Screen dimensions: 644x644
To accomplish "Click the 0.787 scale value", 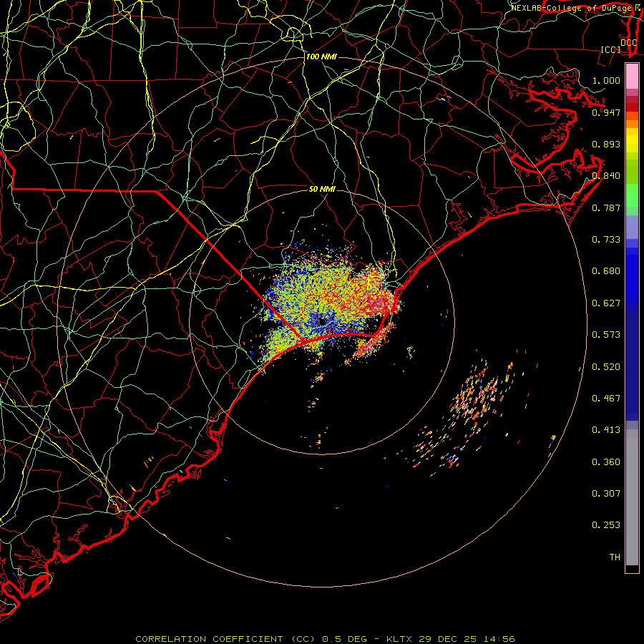I will coord(606,208).
